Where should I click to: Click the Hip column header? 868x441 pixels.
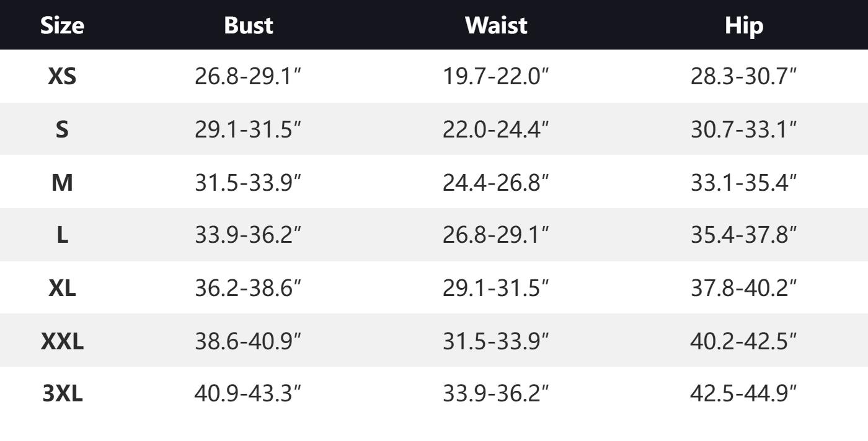coord(744,25)
